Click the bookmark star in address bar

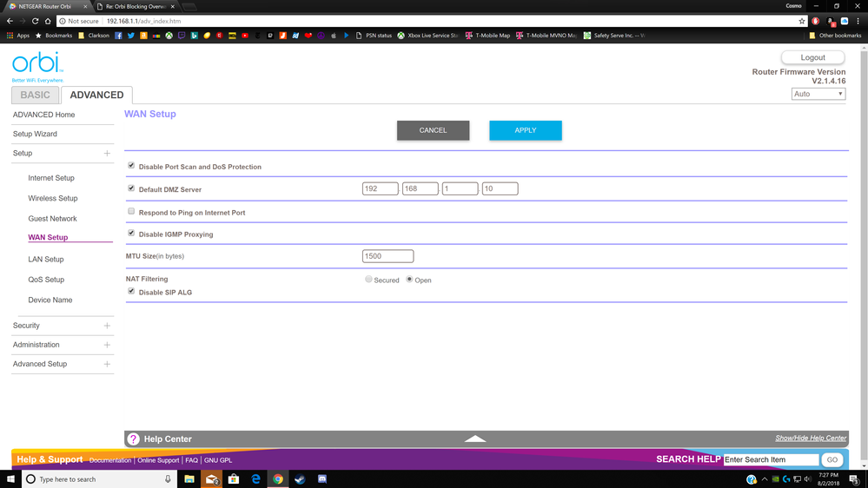[801, 21]
